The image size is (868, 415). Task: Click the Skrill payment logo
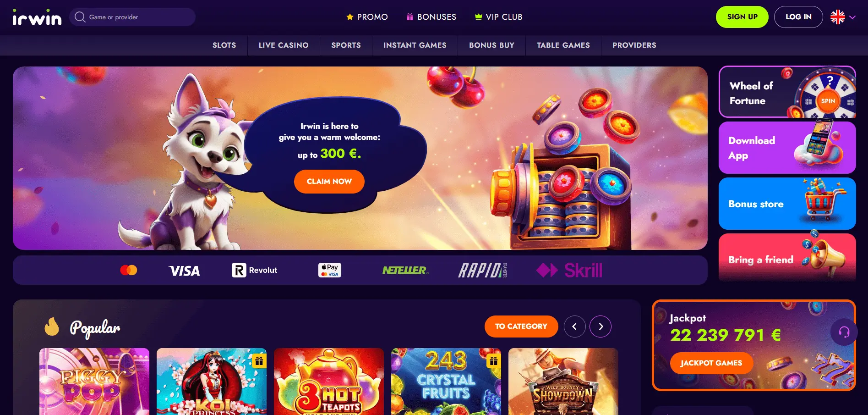pos(569,270)
